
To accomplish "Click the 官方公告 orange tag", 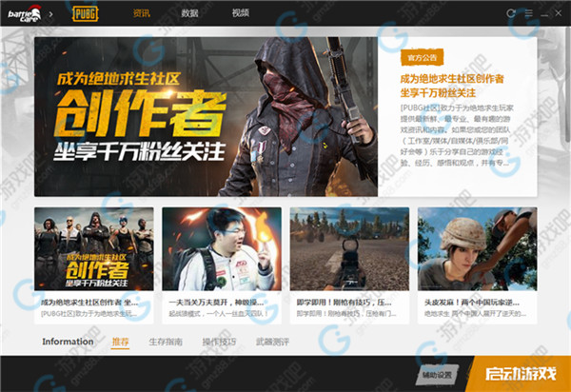I will click(422, 57).
